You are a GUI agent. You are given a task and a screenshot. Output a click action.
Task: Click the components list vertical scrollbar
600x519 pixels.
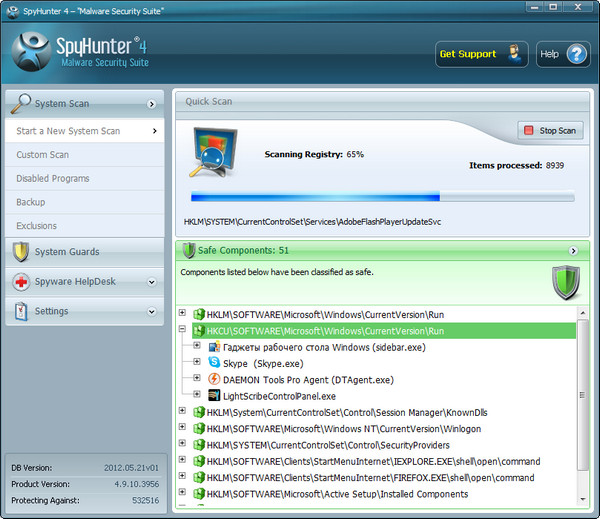[x=583, y=400]
